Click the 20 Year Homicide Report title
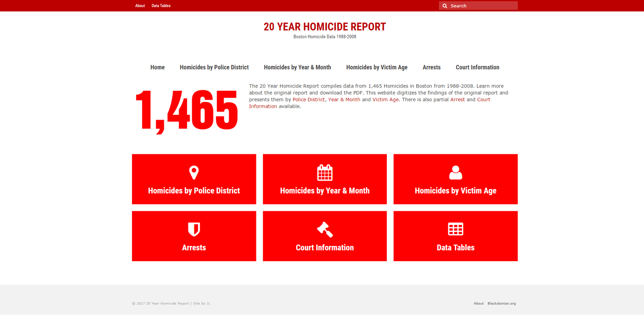The image size is (644, 316). pyautogui.click(x=324, y=27)
